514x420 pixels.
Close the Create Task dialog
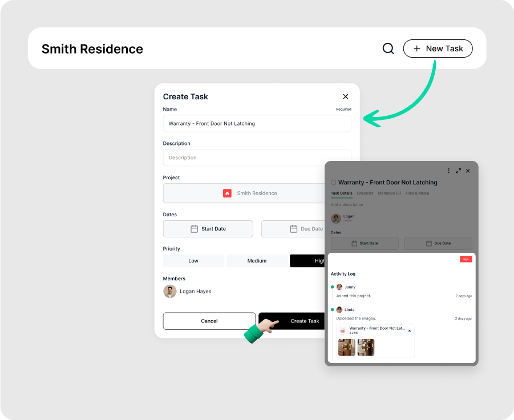[345, 96]
